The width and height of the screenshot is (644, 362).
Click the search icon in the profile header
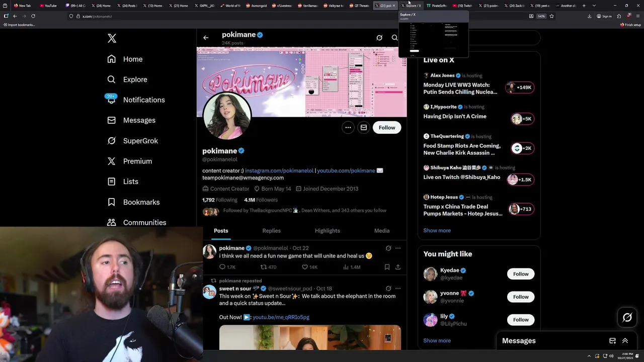coord(395,38)
